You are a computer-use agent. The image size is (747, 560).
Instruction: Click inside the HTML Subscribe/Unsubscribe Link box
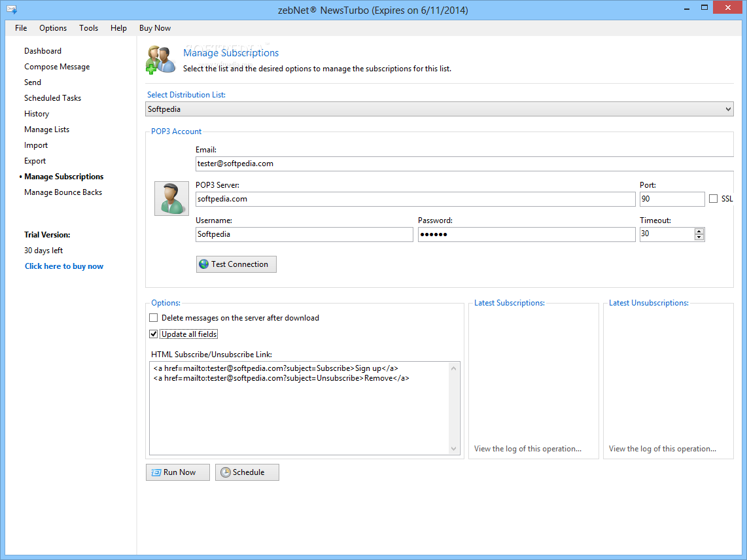pos(299,408)
